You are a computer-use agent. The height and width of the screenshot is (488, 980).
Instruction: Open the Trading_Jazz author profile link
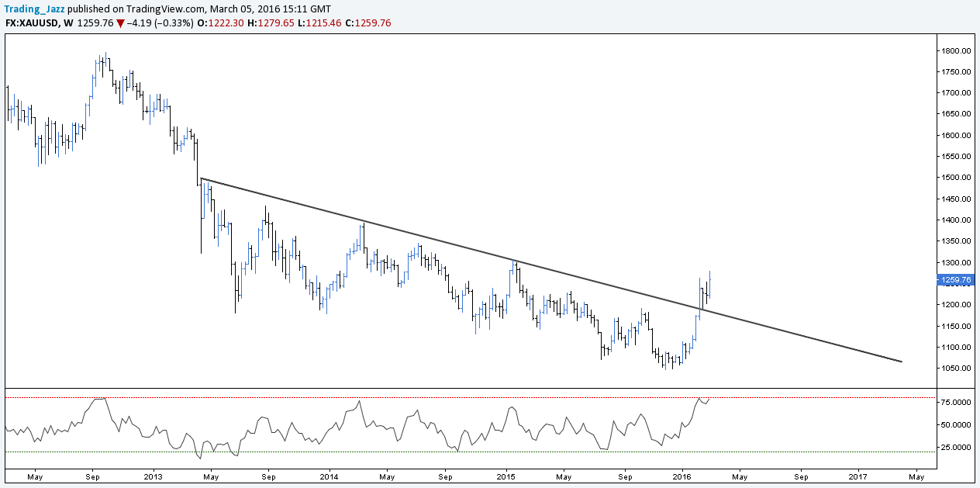(33, 9)
